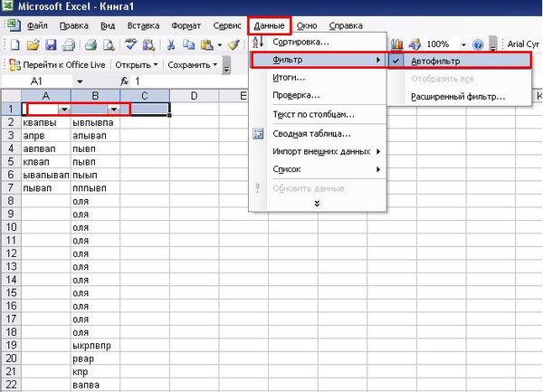Click Перейти к Office Live button
Viewport: 543px width, 392px height.
[58, 65]
